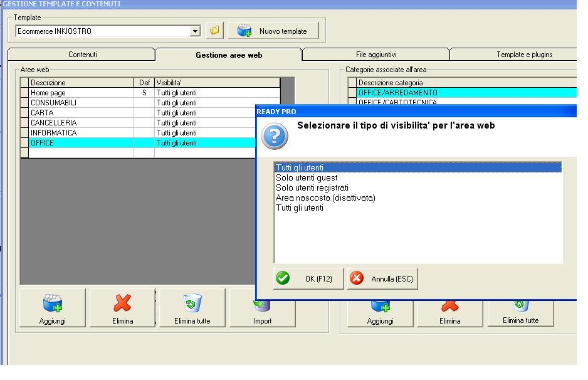
Task: Select OFFICE/ARREDAMENTO category row
Action: (463, 93)
